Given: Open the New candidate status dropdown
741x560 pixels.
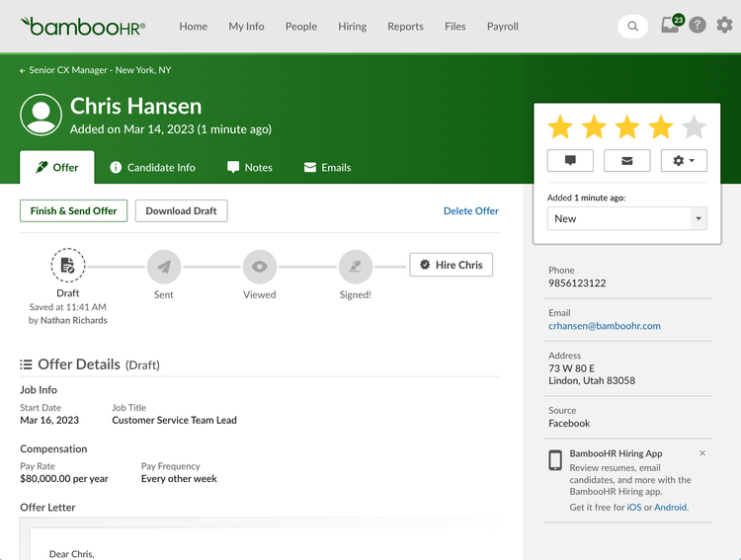Looking at the screenshot, I should tap(626, 218).
